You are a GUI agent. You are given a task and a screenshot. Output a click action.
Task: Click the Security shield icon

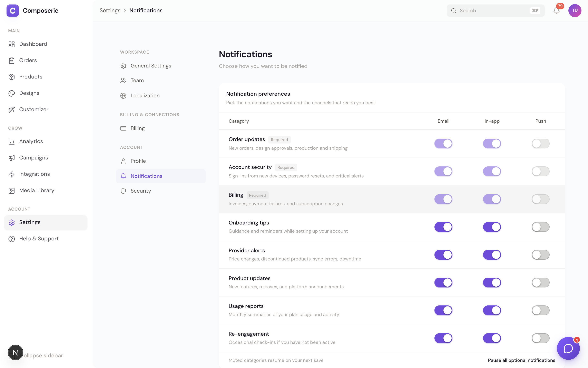(123, 191)
